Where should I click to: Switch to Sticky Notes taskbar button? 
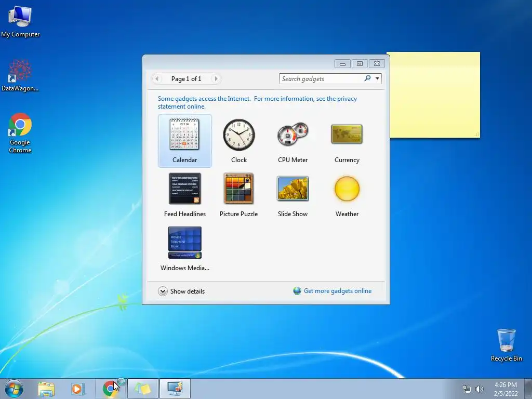click(x=143, y=389)
